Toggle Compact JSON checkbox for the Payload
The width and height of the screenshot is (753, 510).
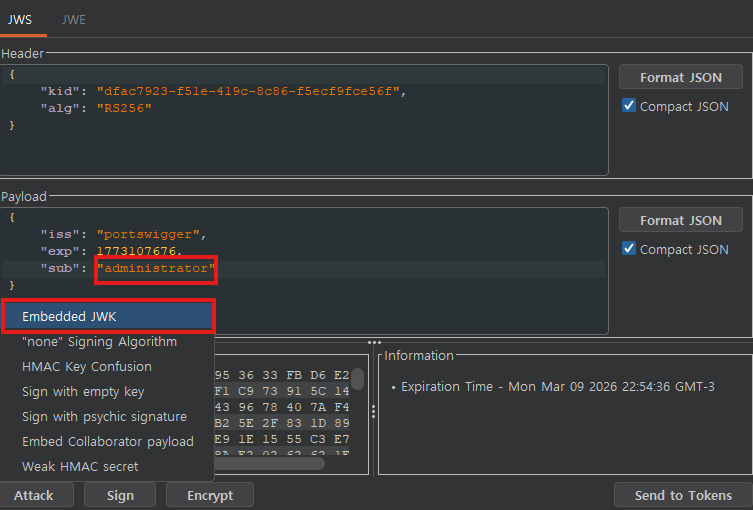(629, 249)
